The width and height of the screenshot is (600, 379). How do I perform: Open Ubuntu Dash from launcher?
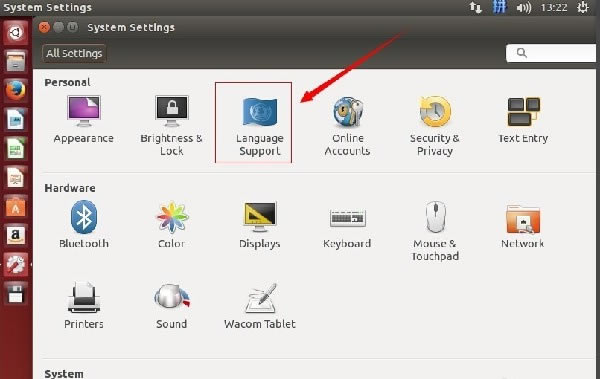(x=15, y=33)
